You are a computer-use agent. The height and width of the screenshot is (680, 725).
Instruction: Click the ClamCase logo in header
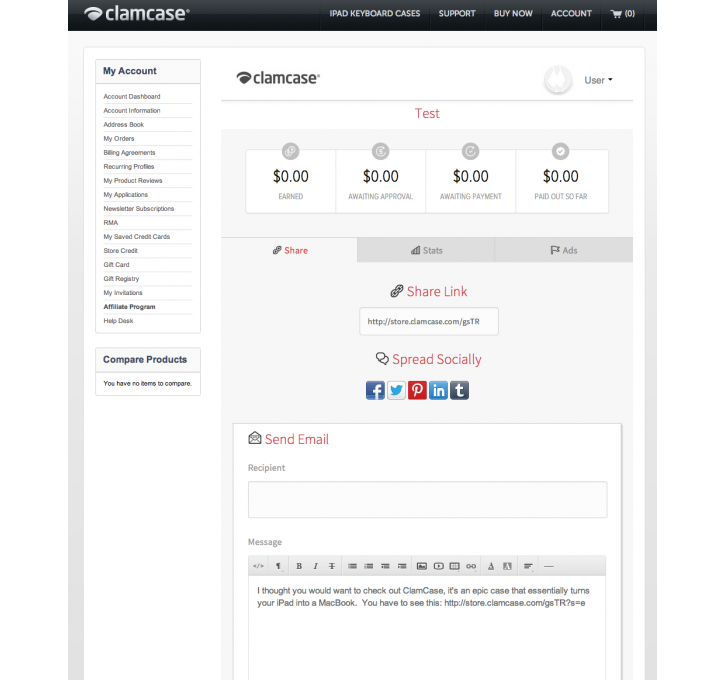tap(137, 14)
